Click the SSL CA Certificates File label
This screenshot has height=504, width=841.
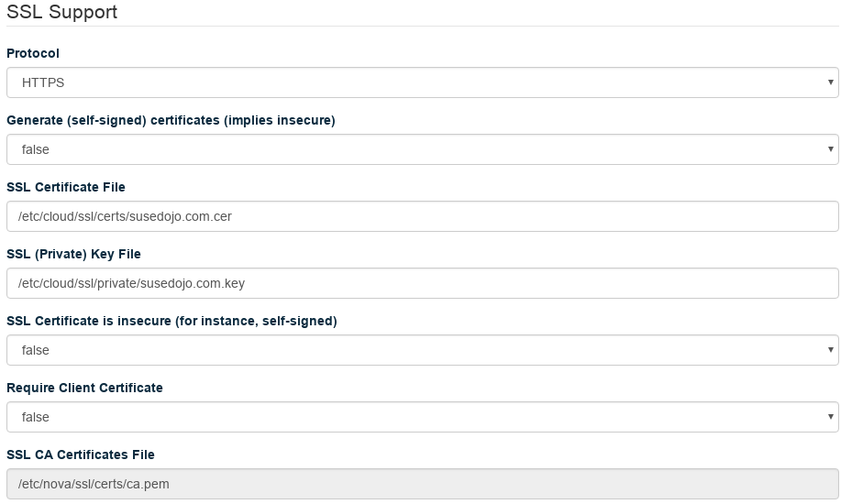[81, 455]
